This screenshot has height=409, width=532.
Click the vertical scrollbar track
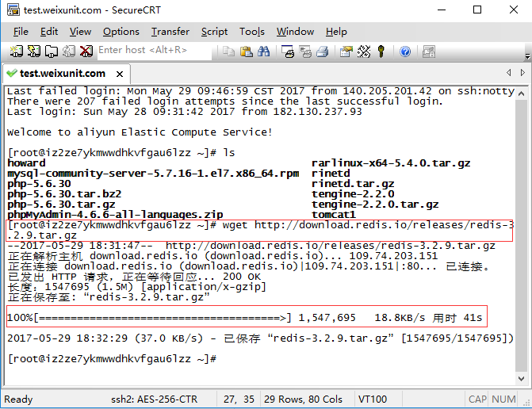(522, 235)
